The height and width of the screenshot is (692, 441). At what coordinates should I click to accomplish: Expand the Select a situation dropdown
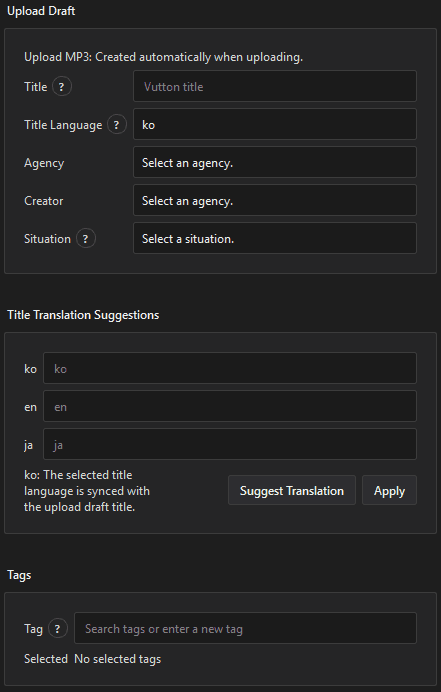pyautogui.click(x=275, y=238)
